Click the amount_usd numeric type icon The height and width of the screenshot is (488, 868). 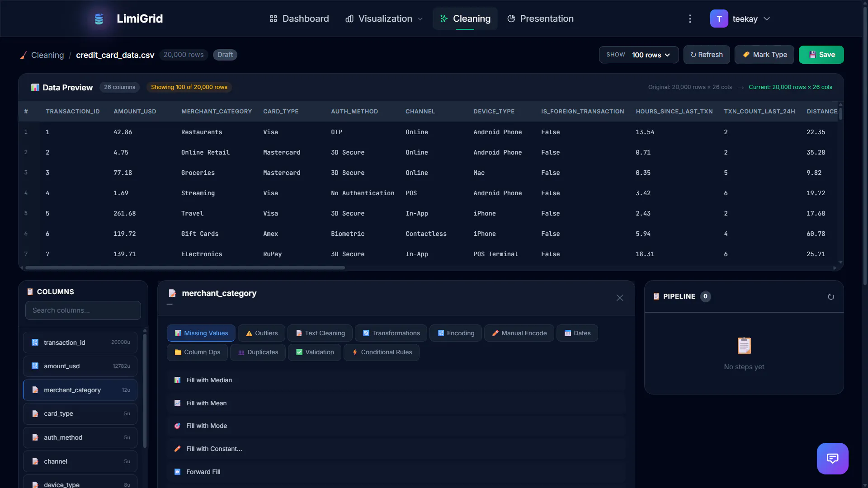35,366
